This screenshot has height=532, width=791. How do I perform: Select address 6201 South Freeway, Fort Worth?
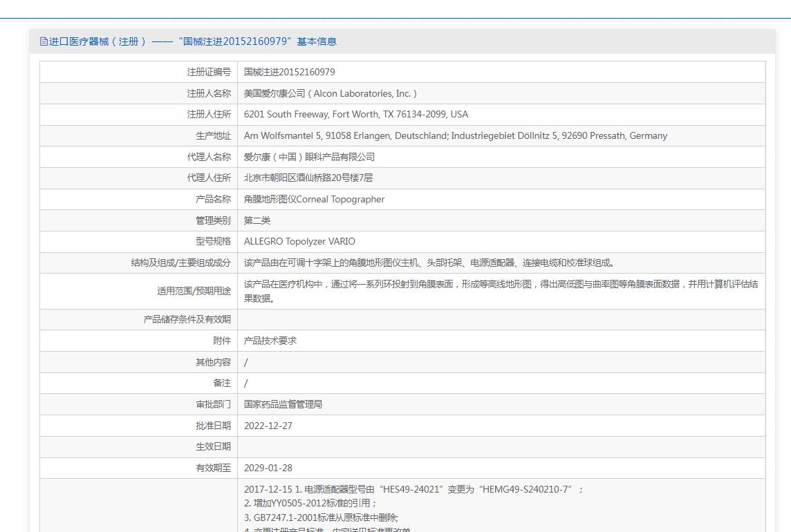[x=356, y=115]
